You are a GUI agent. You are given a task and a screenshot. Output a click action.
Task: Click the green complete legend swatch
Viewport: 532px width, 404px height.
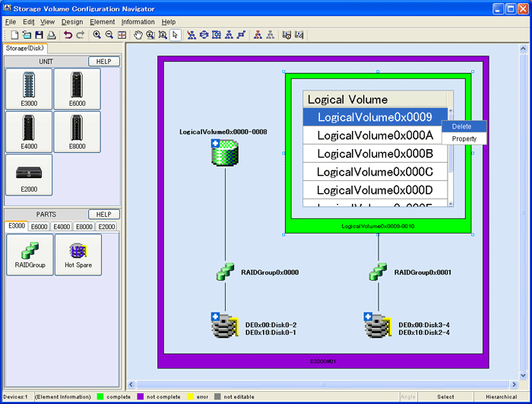point(100,396)
